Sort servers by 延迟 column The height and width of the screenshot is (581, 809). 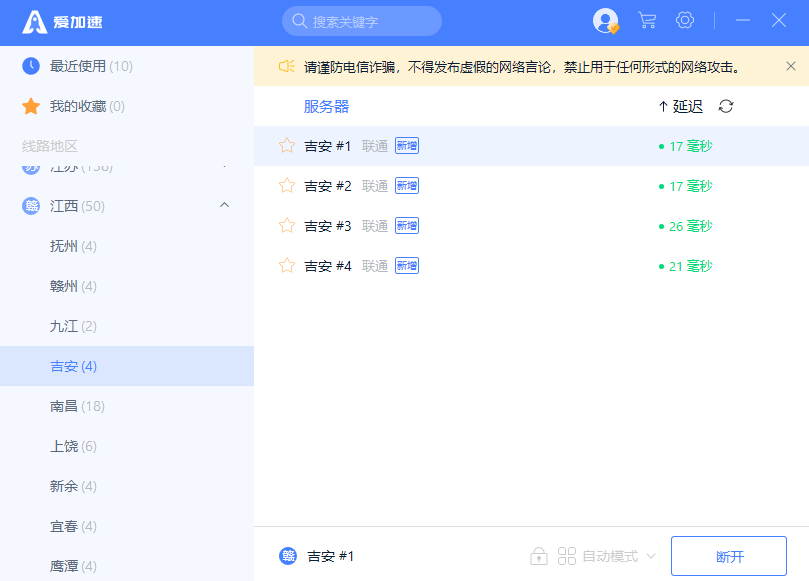pos(681,107)
